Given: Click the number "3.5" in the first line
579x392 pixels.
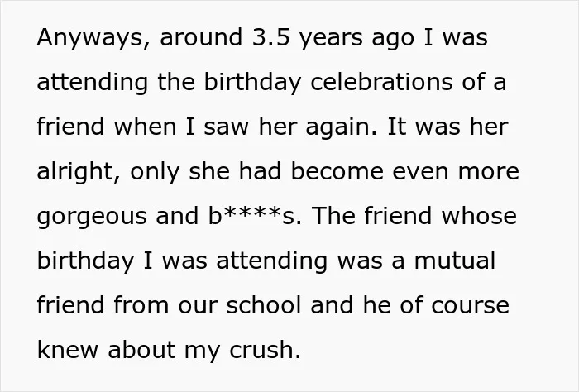Looking at the screenshot, I should 270,37.
